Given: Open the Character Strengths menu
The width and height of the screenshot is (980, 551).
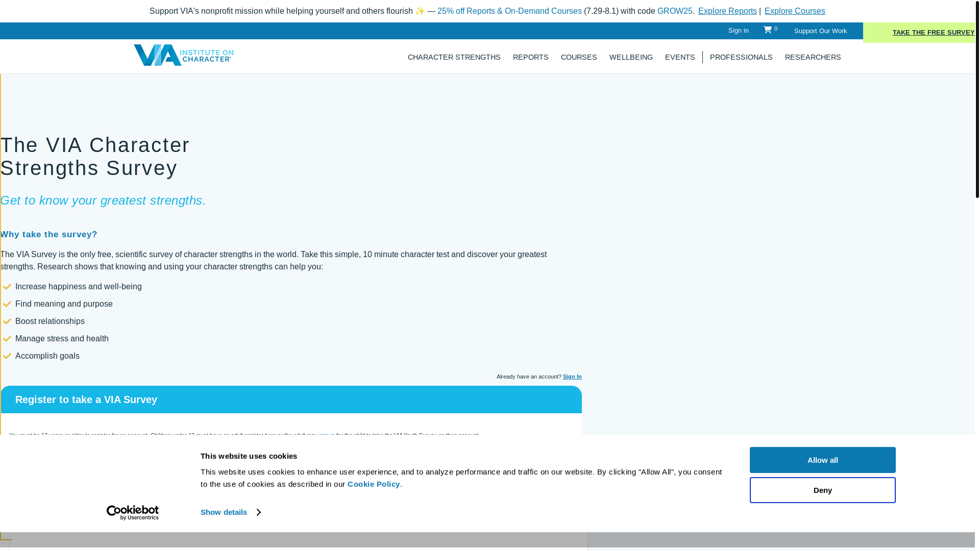Looking at the screenshot, I should click(454, 57).
